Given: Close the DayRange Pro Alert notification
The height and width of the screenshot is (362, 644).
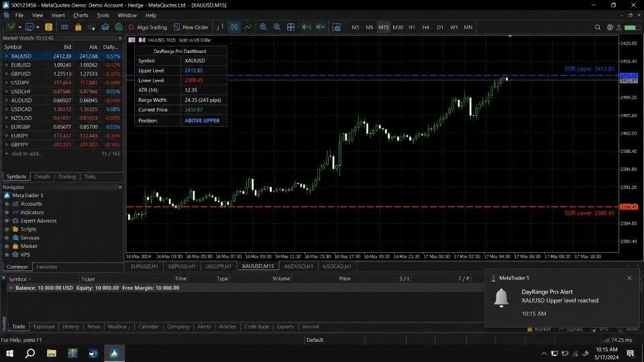Looking at the screenshot, I should click(x=629, y=278).
